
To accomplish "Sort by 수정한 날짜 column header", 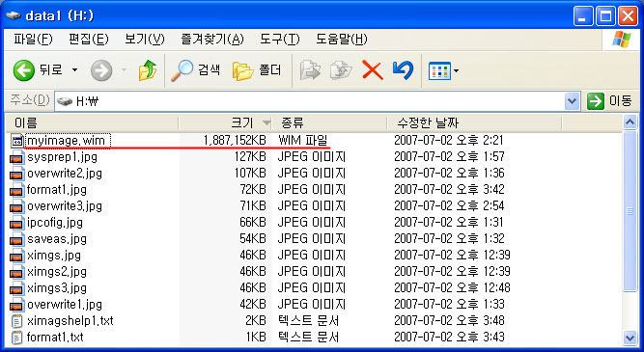I will (474, 122).
